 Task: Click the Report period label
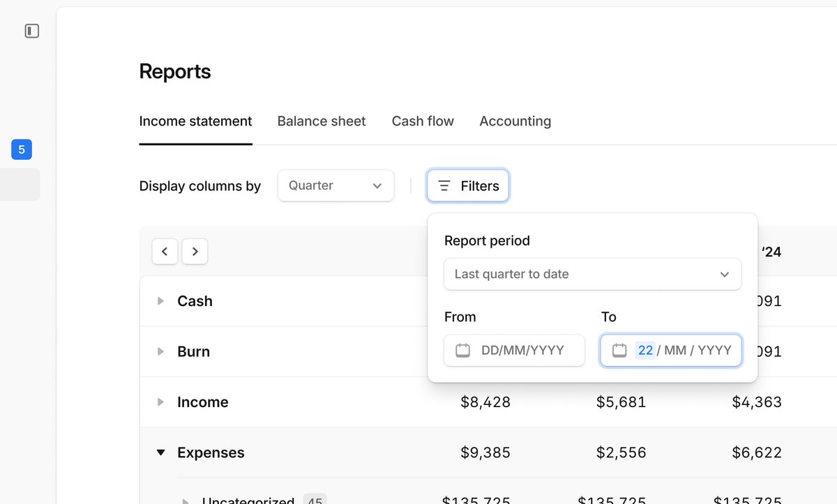coord(487,240)
